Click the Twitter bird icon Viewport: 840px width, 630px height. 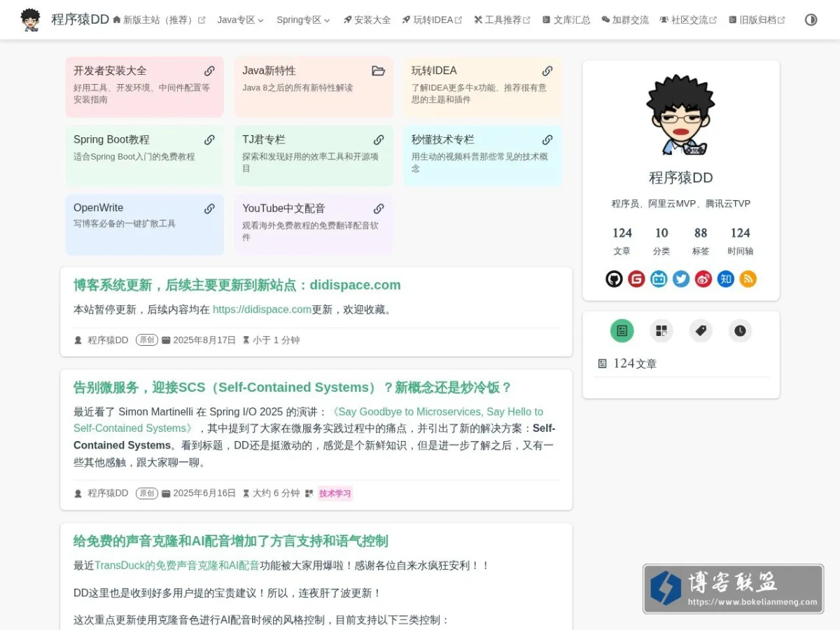(x=681, y=279)
